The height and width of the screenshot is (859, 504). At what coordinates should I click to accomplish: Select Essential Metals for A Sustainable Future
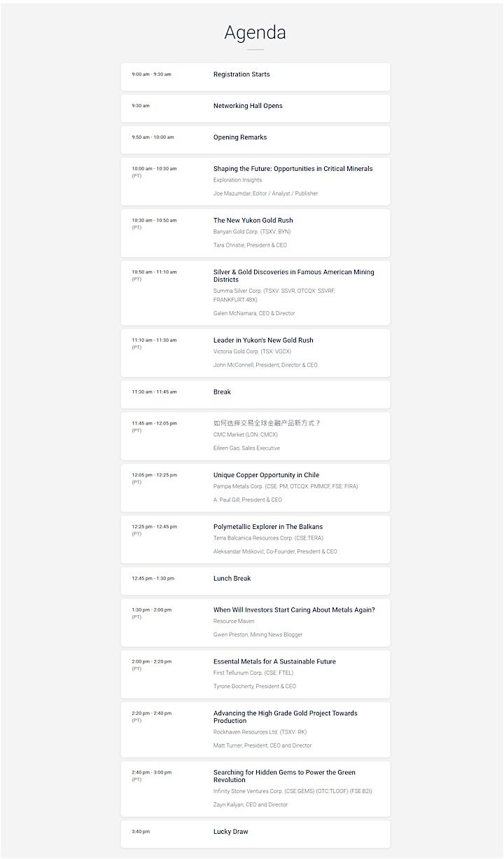coord(255,674)
